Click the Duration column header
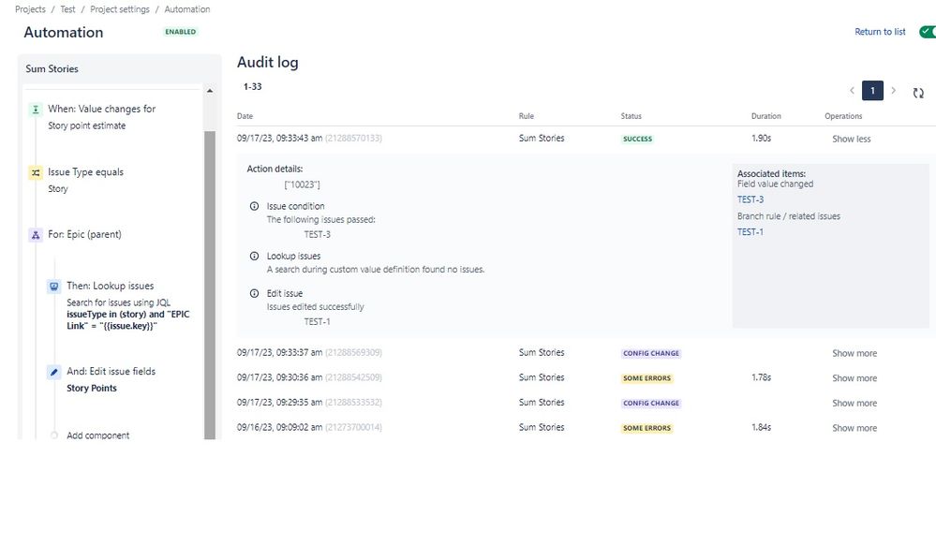This screenshot has height=560, width=936. click(765, 116)
